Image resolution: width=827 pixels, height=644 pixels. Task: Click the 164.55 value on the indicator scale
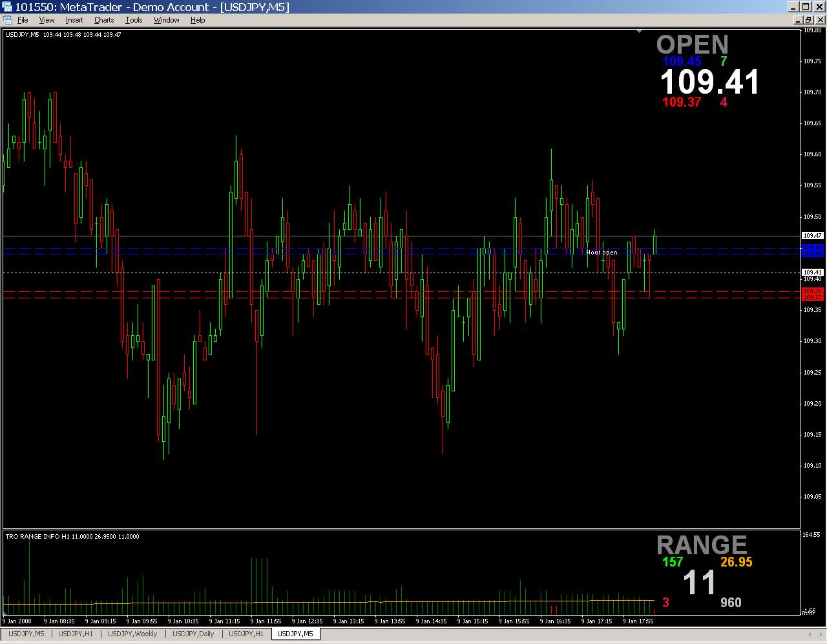[812, 534]
